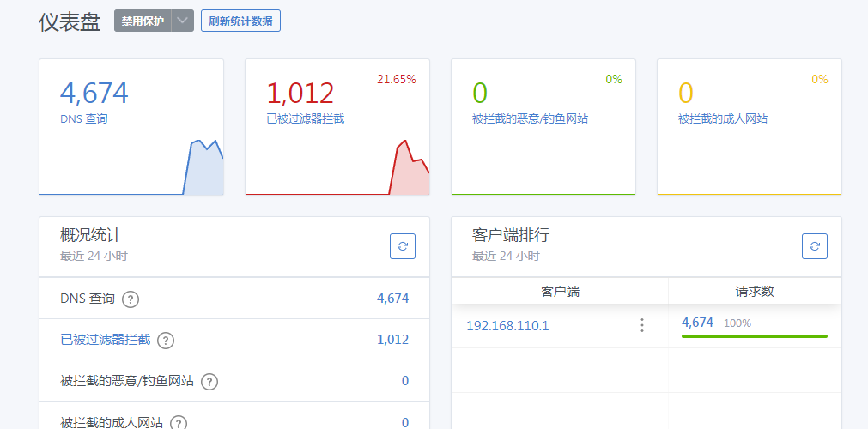Click the 0 value in 被拦截的成人网站 row
Image resolution: width=868 pixels, height=429 pixels.
click(405, 423)
